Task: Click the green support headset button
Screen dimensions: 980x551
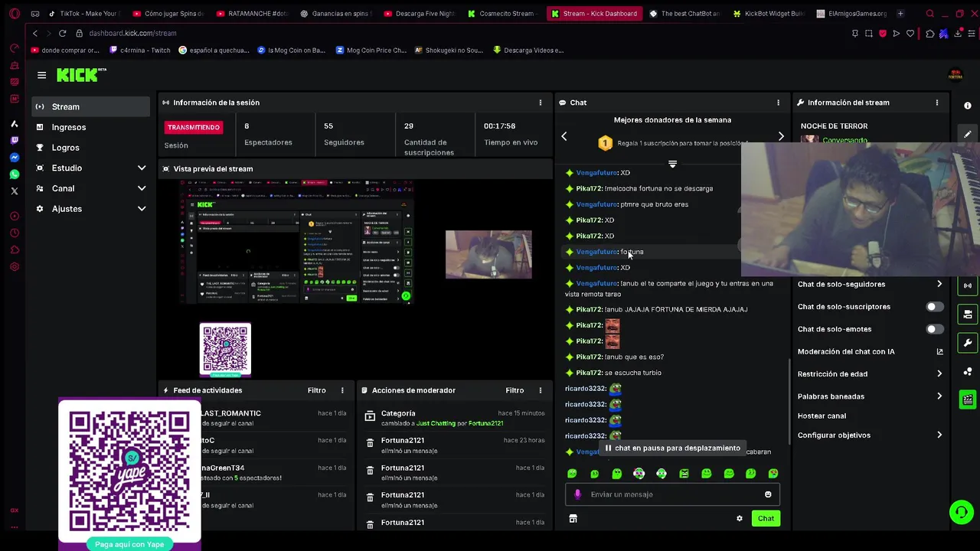Action: pos(961,512)
